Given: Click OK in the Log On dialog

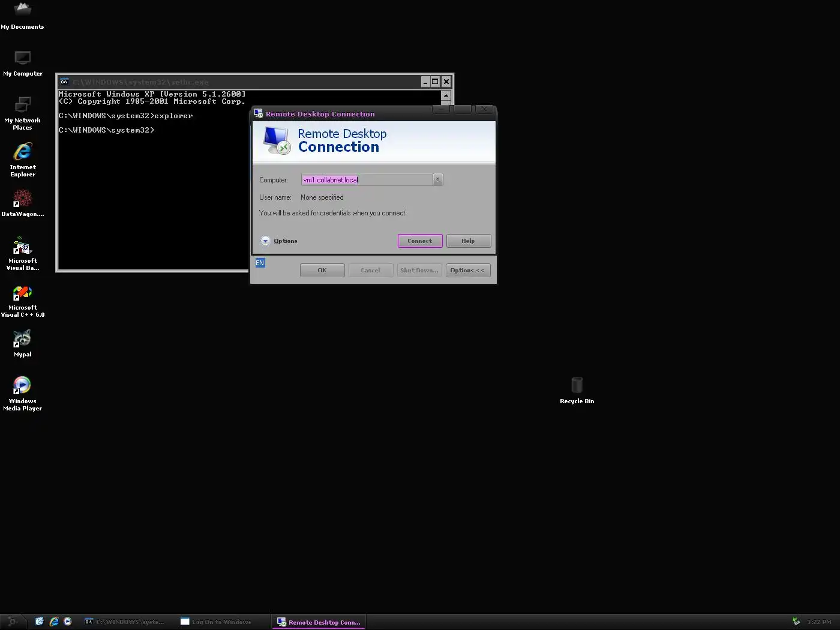Looking at the screenshot, I should tap(322, 270).
